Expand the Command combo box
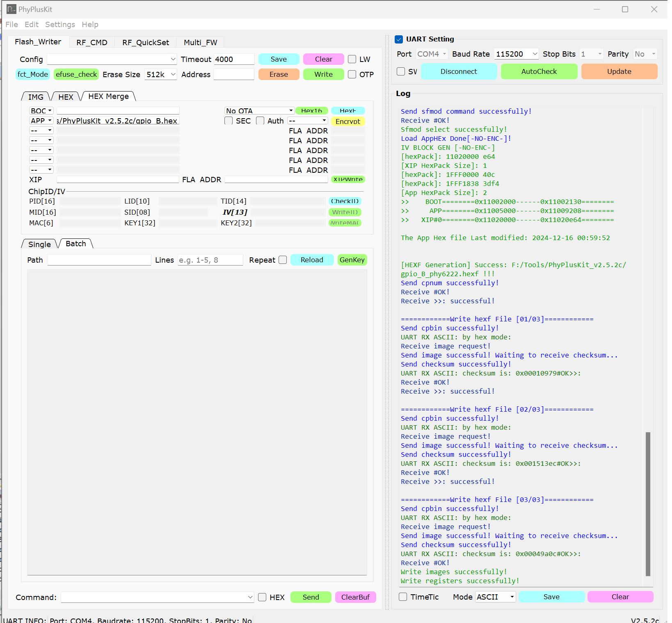Image resolution: width=672 pixels, height=623 pixels. (158, 597)
